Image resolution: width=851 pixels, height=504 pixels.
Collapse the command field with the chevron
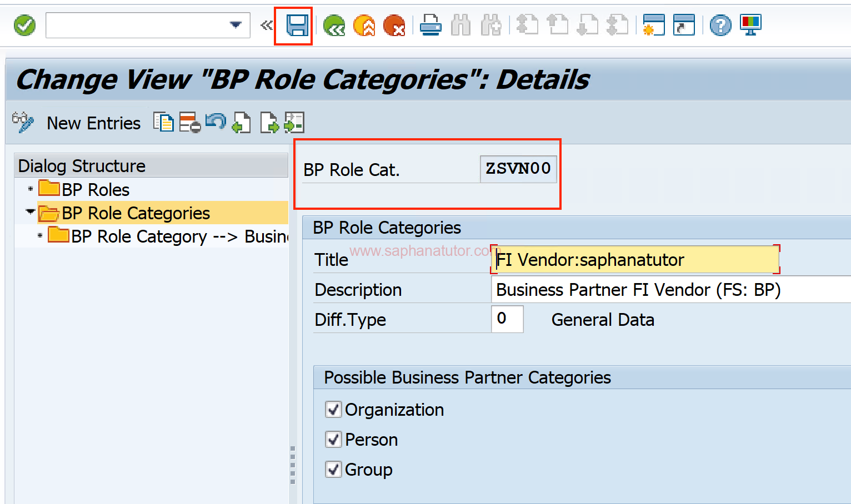tap(267, 25)
